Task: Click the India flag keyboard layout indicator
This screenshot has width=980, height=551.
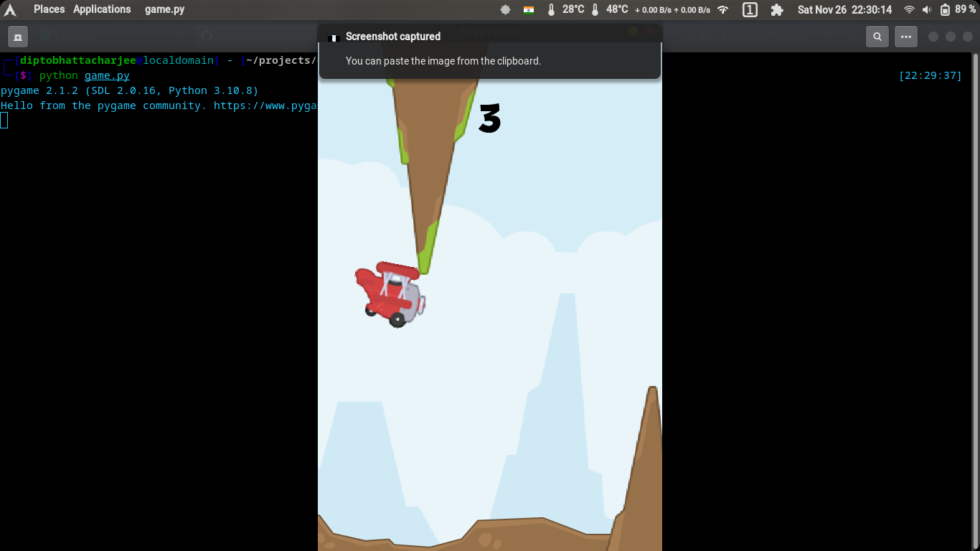Action: (x=529, y=10)
